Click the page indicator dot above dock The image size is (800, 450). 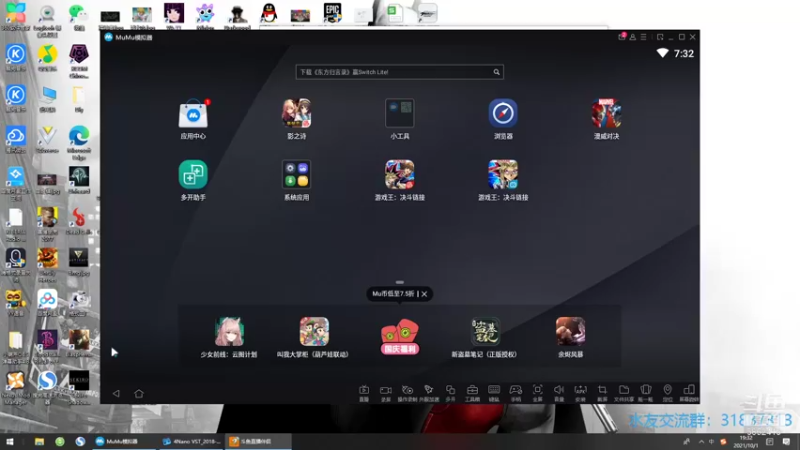[x=399, y=282]
